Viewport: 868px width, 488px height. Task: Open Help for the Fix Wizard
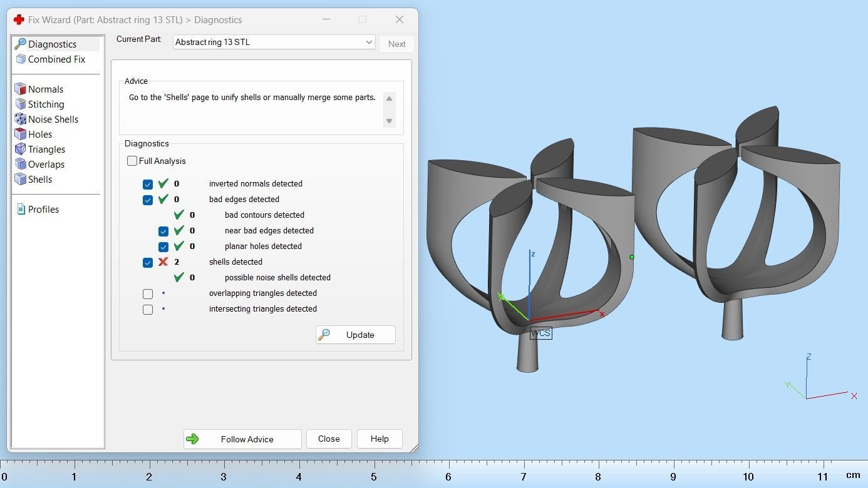pyautogui.click(x=380, y=439)
